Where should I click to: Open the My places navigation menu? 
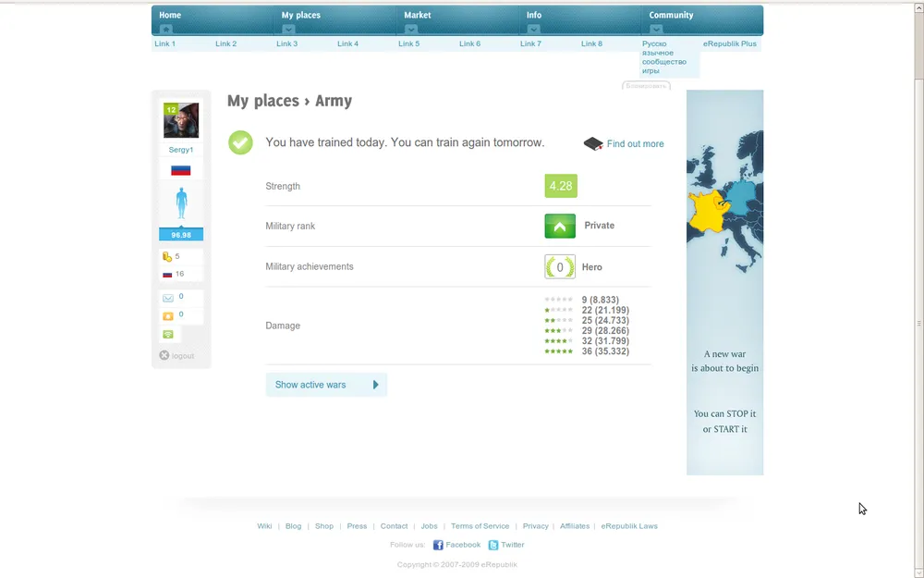300,16
